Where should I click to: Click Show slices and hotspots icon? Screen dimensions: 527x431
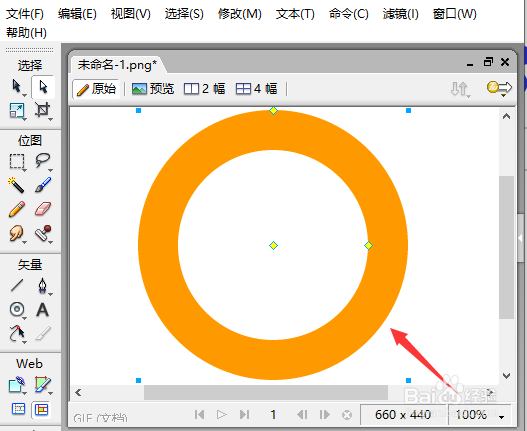pyautogui.click(x=41, y=409)
